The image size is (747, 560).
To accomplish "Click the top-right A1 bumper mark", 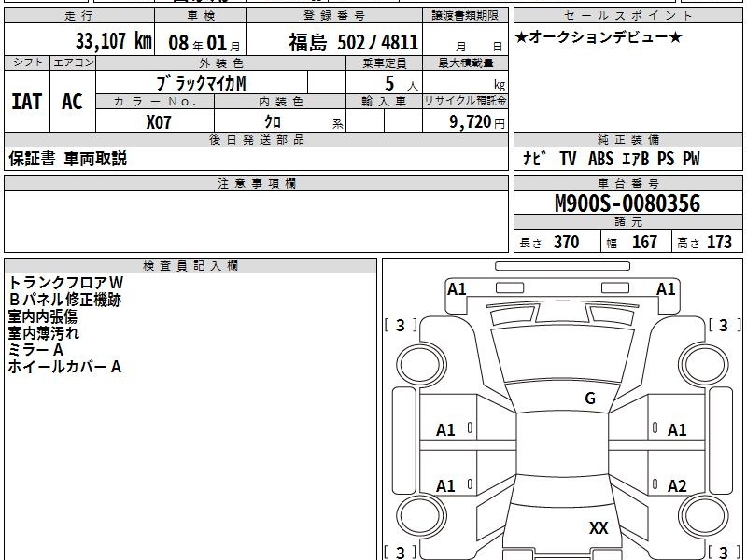I will [666, 289].
